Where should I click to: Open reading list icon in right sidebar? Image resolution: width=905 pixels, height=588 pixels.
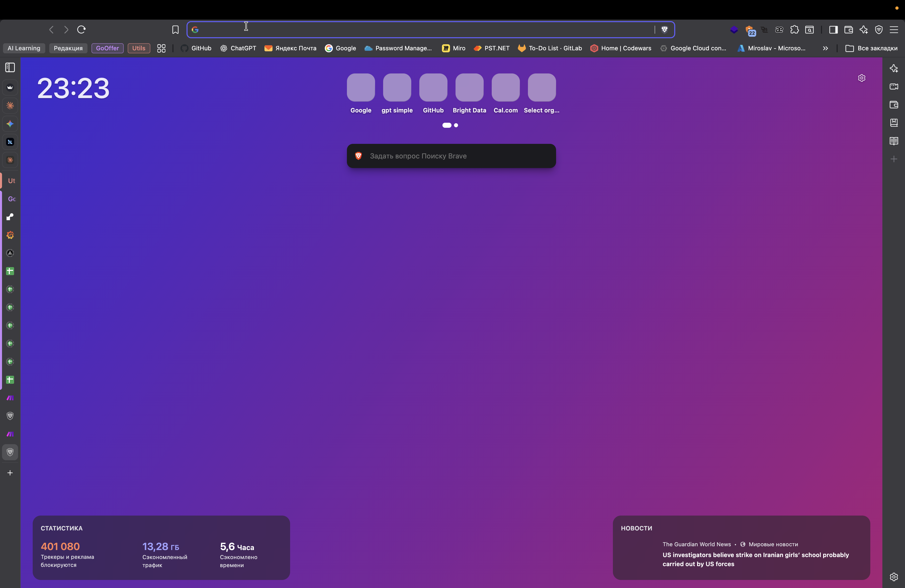894,141
